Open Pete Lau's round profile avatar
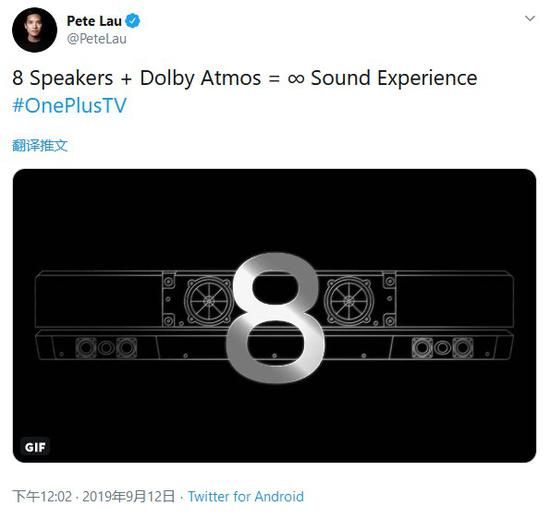 click(34, 30)
